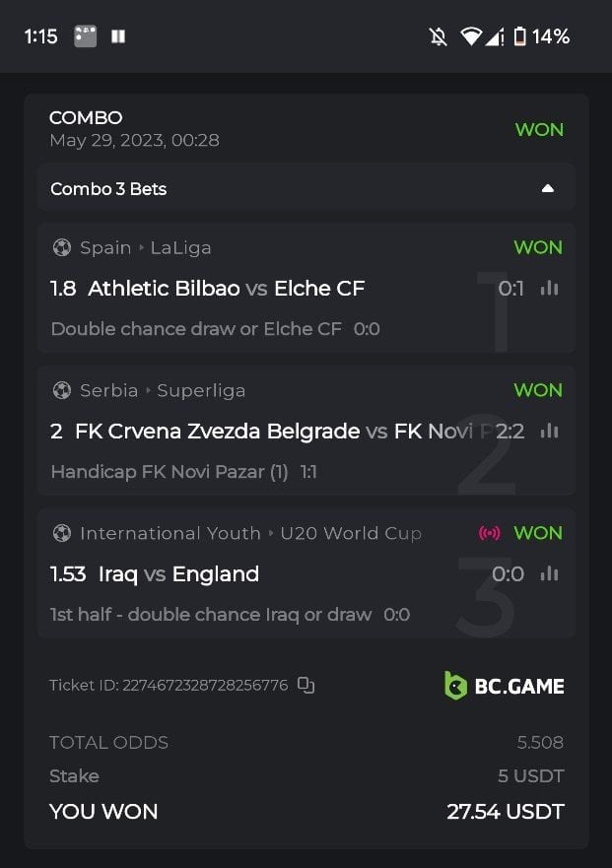This screenshot has width=612, height=868.
Task: Select the Superliga league label
Action: pyautogui.click(x=201, y=390)
